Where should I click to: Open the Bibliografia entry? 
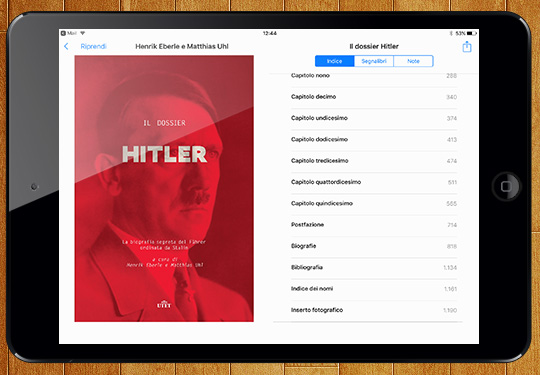(x=374, y=268)
